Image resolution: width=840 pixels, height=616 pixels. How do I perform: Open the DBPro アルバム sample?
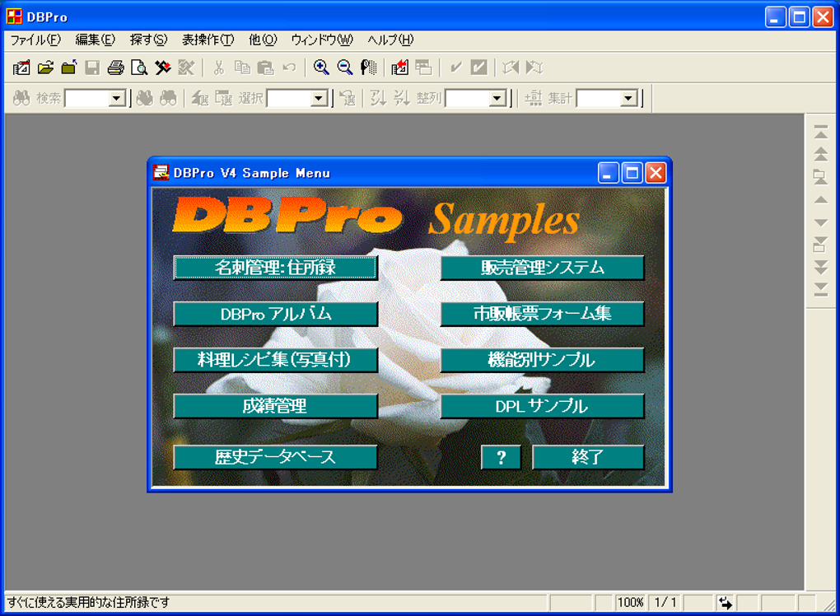[275, 314]
